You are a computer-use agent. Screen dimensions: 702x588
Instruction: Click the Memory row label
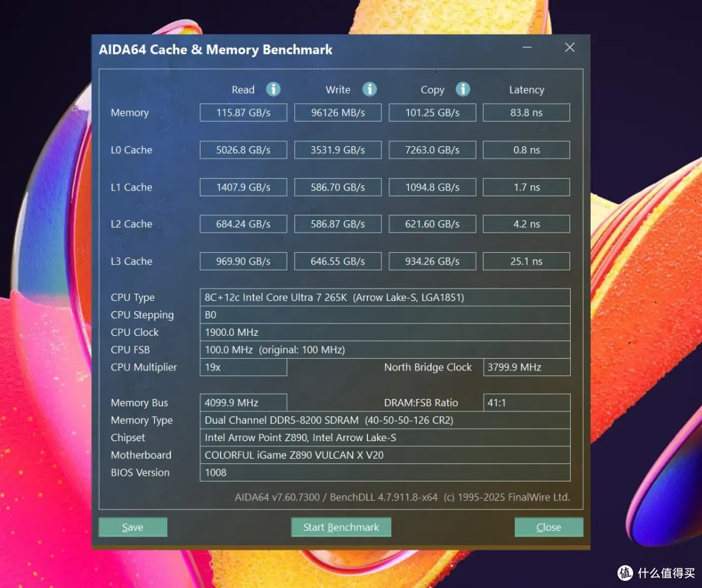pyautogui.click(x=130, y=113)
